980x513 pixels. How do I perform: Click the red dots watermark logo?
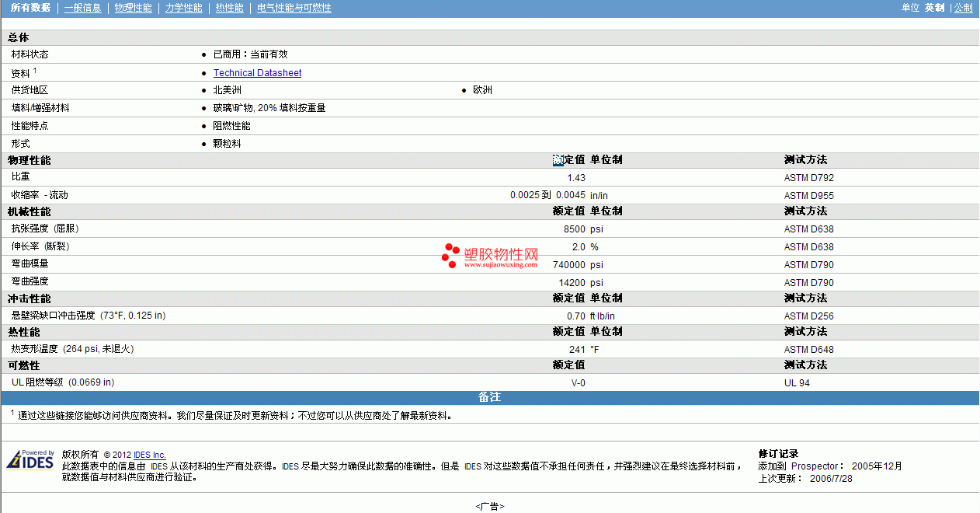click(x=450, y=256)
